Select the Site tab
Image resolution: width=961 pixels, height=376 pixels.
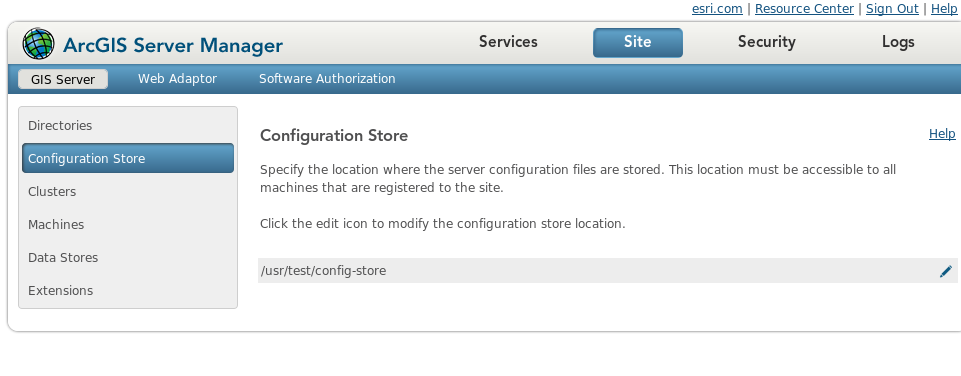click(637, 42)
